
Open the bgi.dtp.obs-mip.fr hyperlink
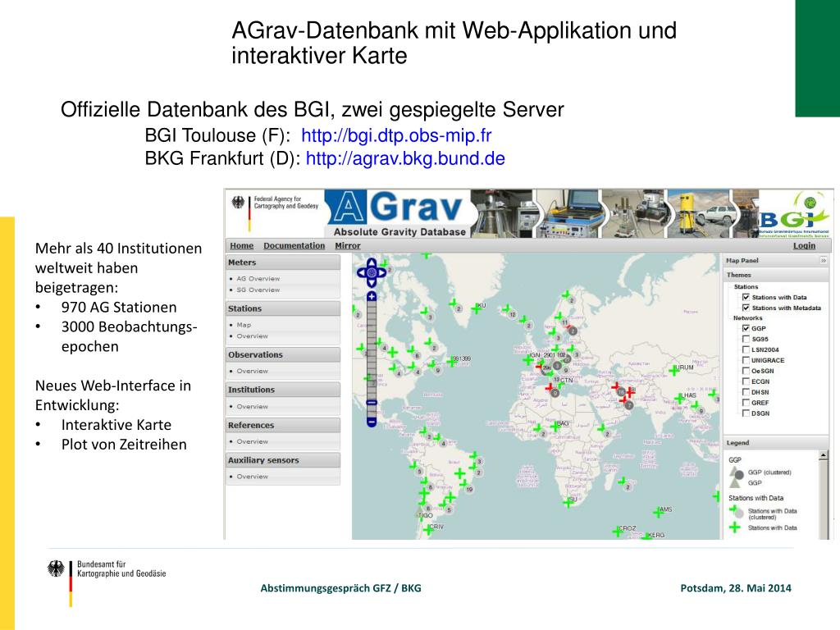tap(396, 135)
